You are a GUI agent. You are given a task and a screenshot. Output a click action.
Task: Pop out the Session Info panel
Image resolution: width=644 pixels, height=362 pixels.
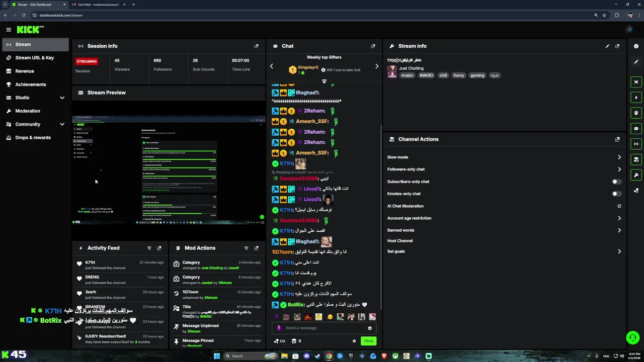point(256,46)
